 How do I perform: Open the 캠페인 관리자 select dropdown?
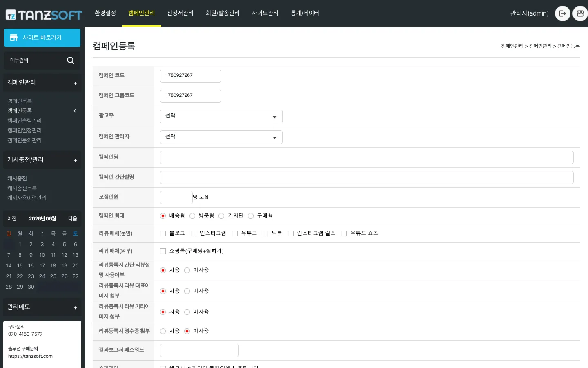pyautogui.click(x=221, y=137)
